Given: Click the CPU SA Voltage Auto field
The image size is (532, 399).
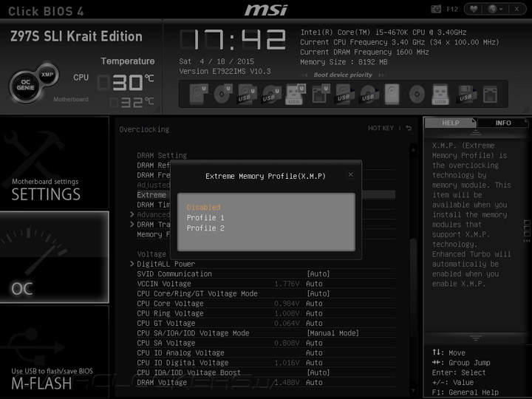Looking at the screenshot, I should pyautogui.click(x=314, y=343).
